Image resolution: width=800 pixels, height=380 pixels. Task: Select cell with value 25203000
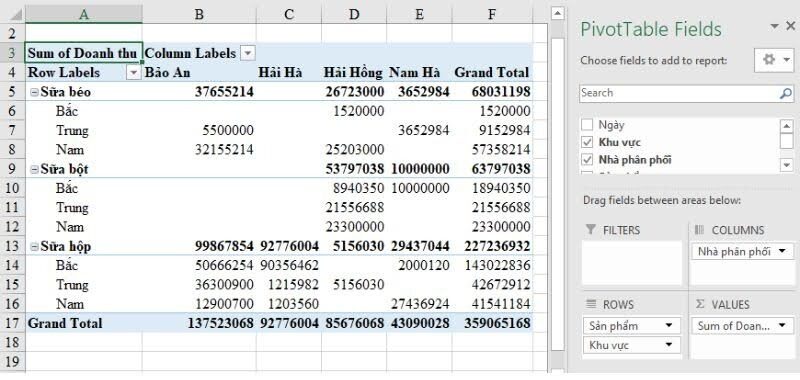point(354,150)
